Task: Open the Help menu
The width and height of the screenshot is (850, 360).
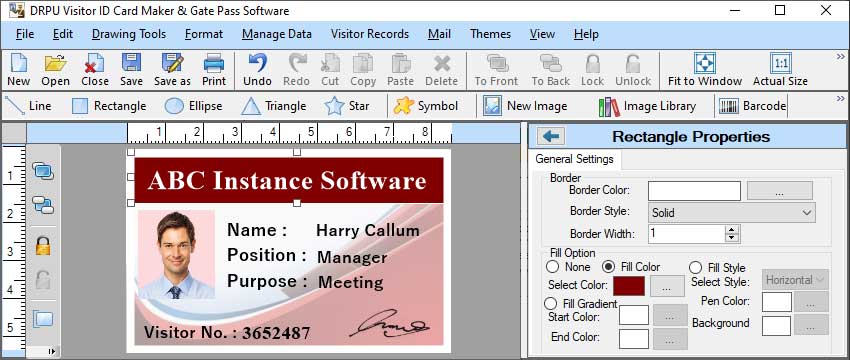Action: (586, 34)
